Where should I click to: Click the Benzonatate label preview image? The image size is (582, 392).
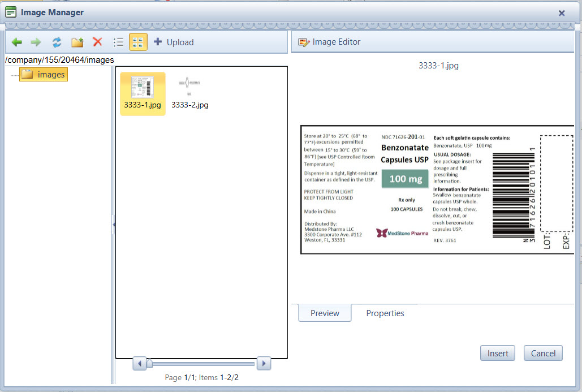point(437,189)
